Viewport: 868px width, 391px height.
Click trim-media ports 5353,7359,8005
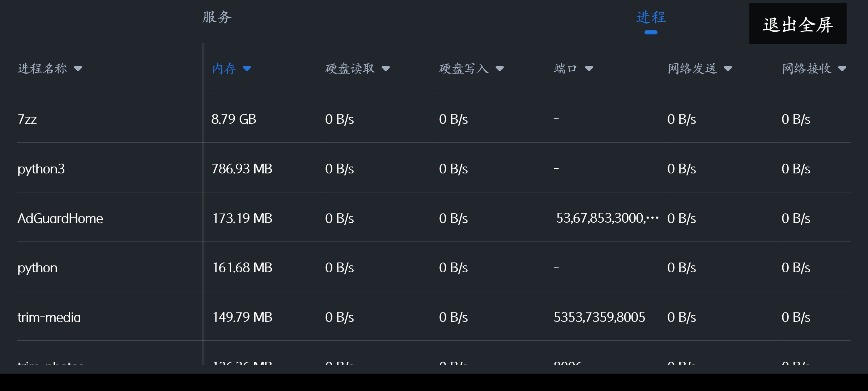[599, 317]
